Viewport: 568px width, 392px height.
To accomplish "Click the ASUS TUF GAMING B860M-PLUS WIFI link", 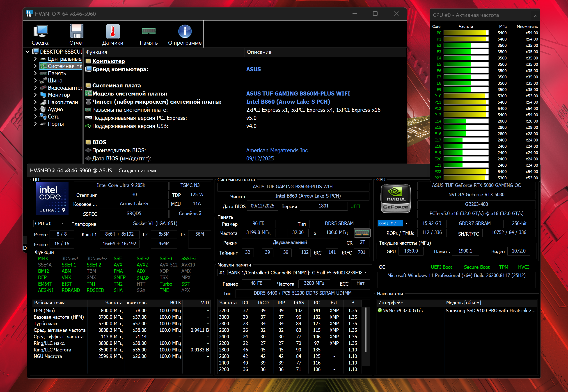I will click(x=298, y=93).
